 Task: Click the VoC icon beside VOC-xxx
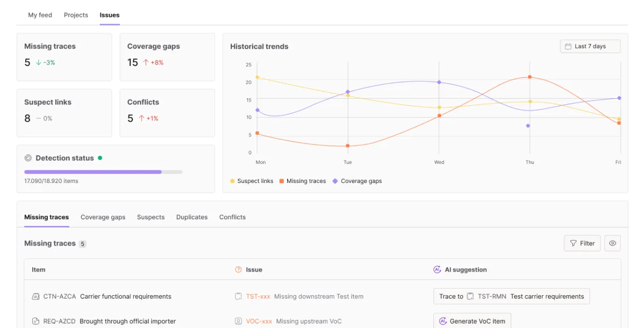pyautogui.click(x=238, y=321)
